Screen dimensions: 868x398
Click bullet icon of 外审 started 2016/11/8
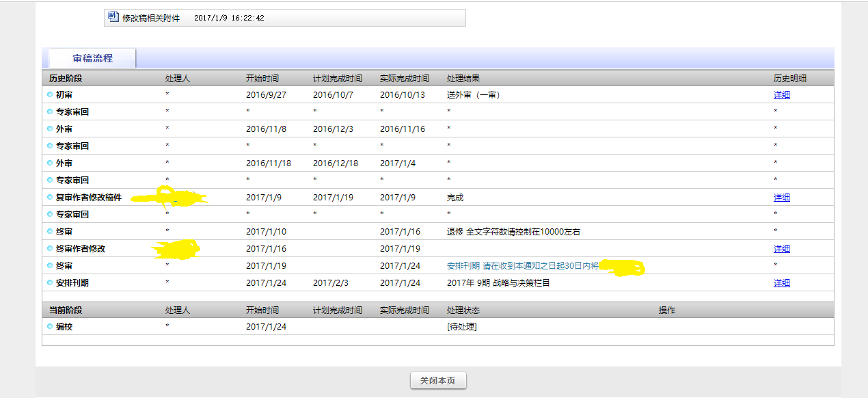click(50, 129)
